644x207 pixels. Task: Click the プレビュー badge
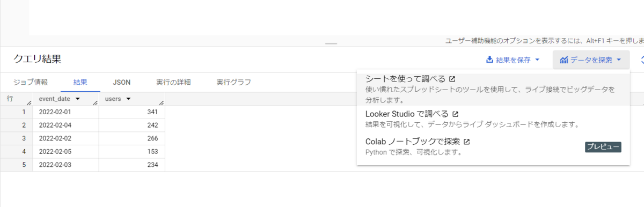pyautogui.click(x=603, y=146)
